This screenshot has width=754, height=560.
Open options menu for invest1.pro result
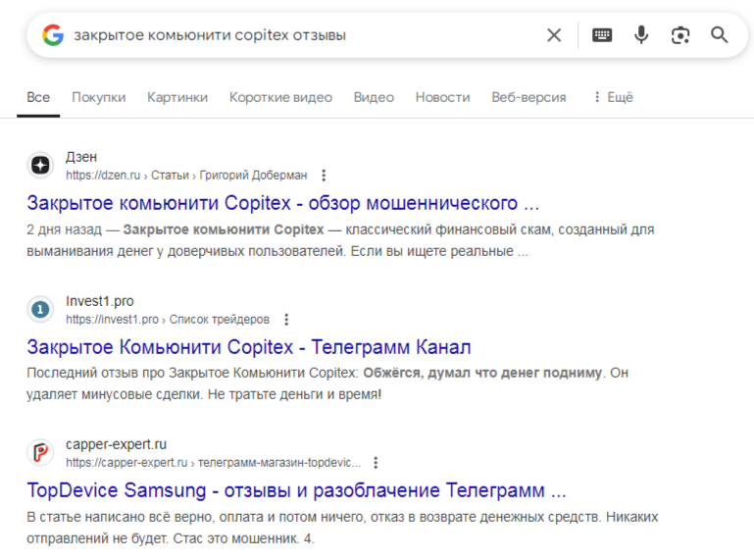pos(286,320)
